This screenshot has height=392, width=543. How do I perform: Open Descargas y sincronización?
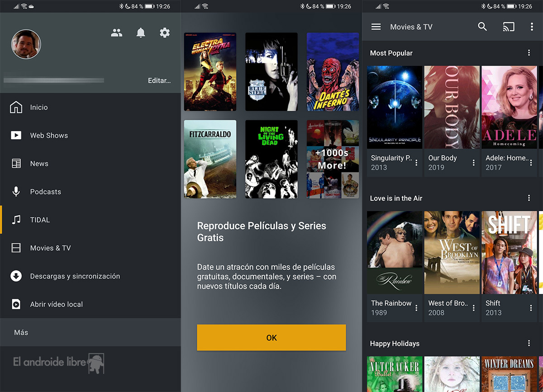pyautogui.click(x=75, y=276)
